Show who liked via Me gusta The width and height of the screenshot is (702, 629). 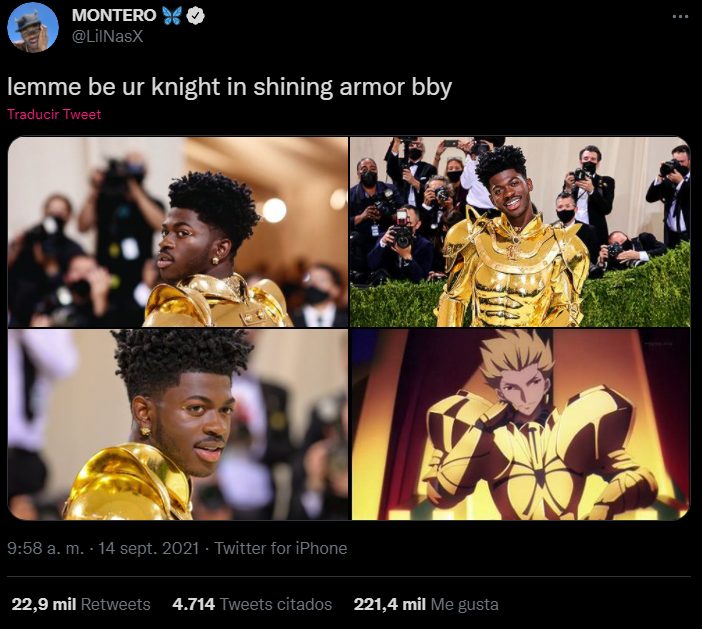point(465,604)
